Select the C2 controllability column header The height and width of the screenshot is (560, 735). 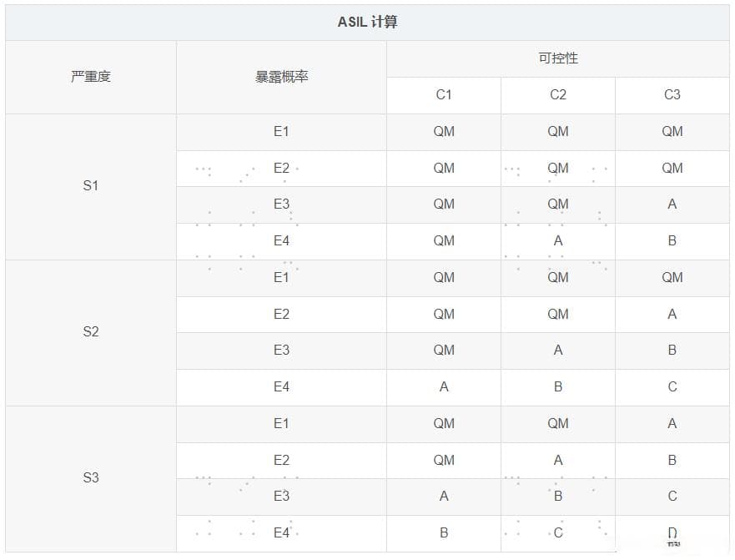[x=558, y=95]
